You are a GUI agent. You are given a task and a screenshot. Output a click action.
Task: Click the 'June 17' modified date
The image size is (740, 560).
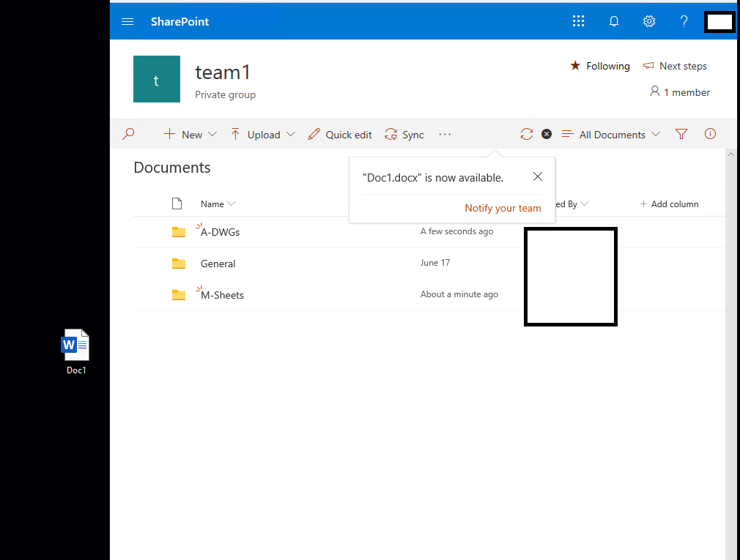435,263
